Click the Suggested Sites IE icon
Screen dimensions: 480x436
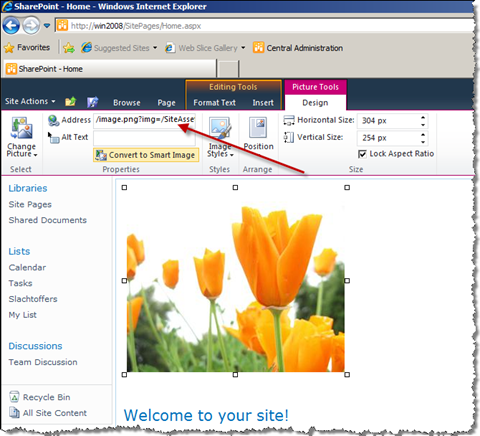tap(87, 48)
